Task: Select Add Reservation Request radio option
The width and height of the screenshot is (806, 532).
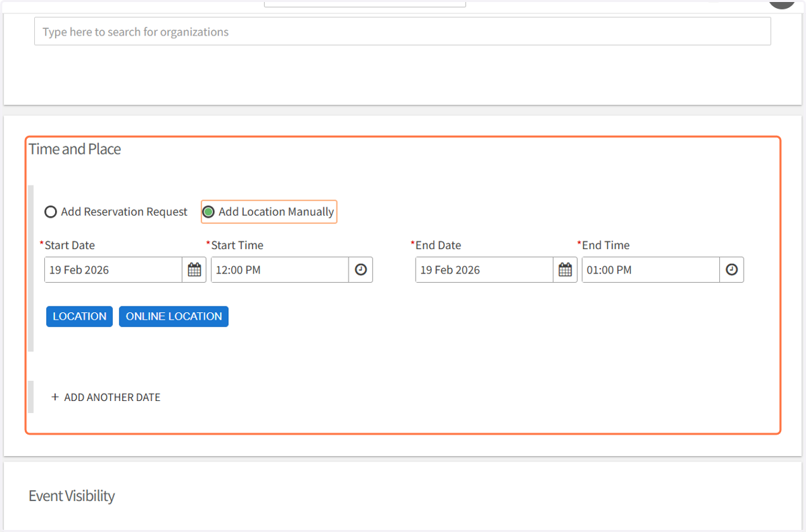Action: coord(50,212)
